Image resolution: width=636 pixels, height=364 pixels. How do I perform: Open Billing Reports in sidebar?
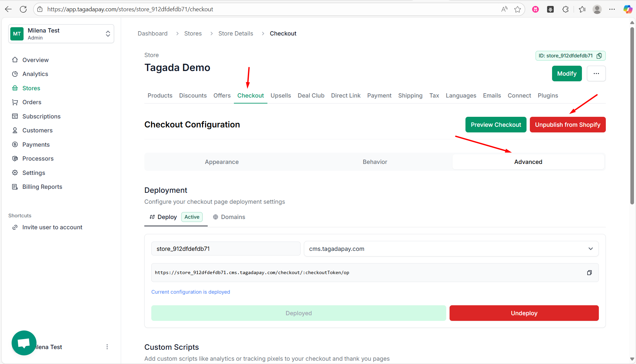pos(42,187)
